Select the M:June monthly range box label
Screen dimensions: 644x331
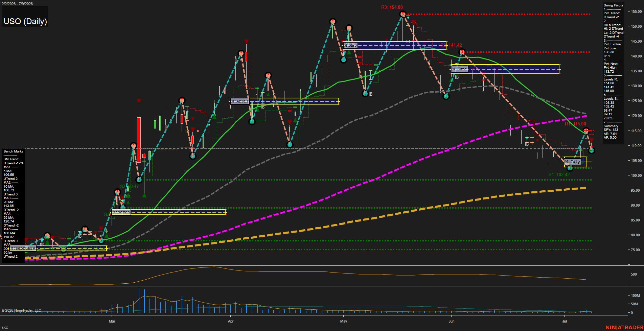pyautogui.click(x=459, y=69)
